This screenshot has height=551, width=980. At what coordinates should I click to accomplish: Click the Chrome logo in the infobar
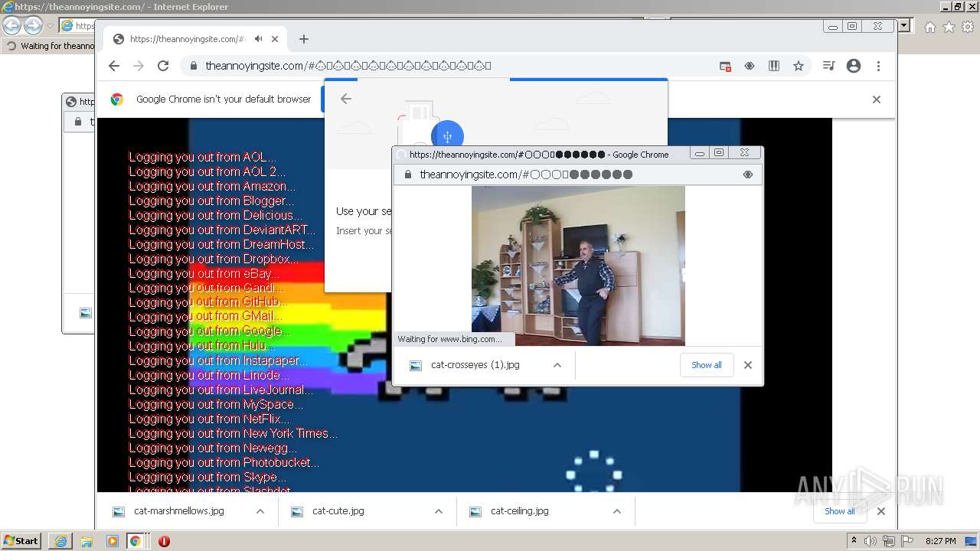coord(117,99)
